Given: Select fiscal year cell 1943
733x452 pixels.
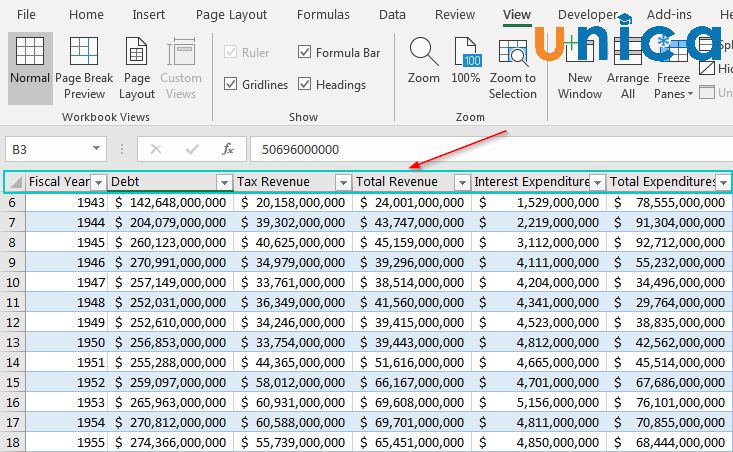Looking at the screenshot, I should tap(66, 202).
